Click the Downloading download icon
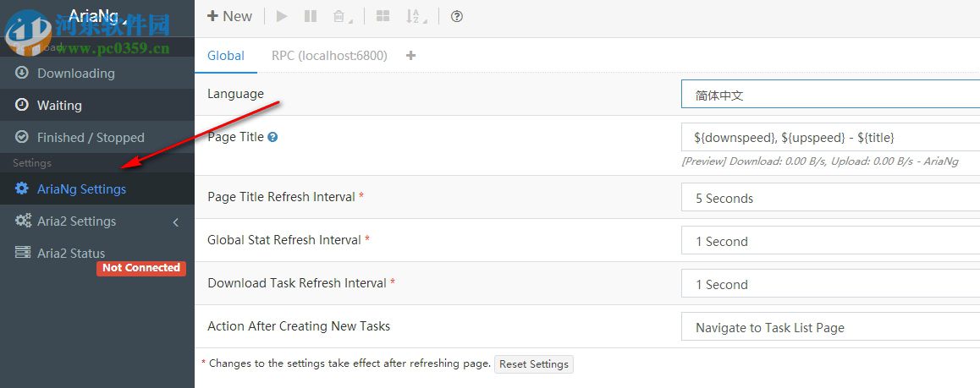Image resolution: width=980 pixels, height=388 pixels. 22,73
